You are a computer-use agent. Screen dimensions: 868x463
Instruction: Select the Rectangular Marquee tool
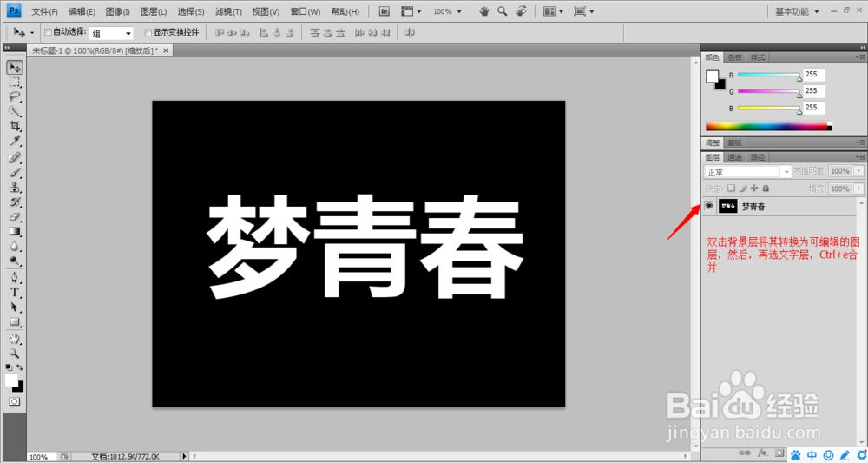coord(15,83)
